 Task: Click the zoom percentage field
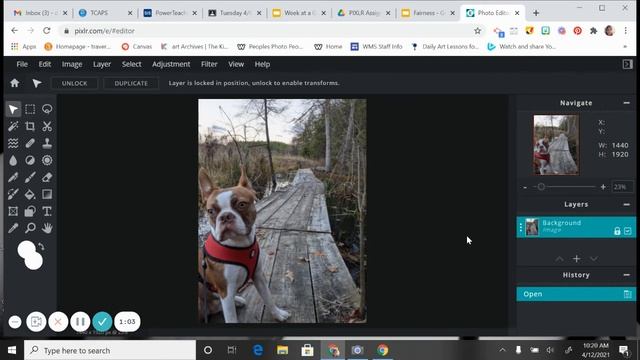tap(622, 187)
